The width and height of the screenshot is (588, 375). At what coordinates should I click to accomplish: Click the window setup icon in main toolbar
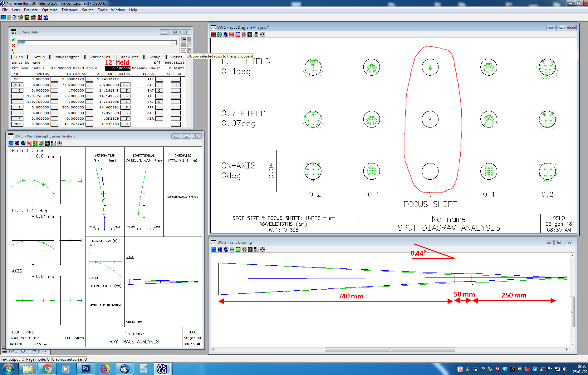coord(3,17)
